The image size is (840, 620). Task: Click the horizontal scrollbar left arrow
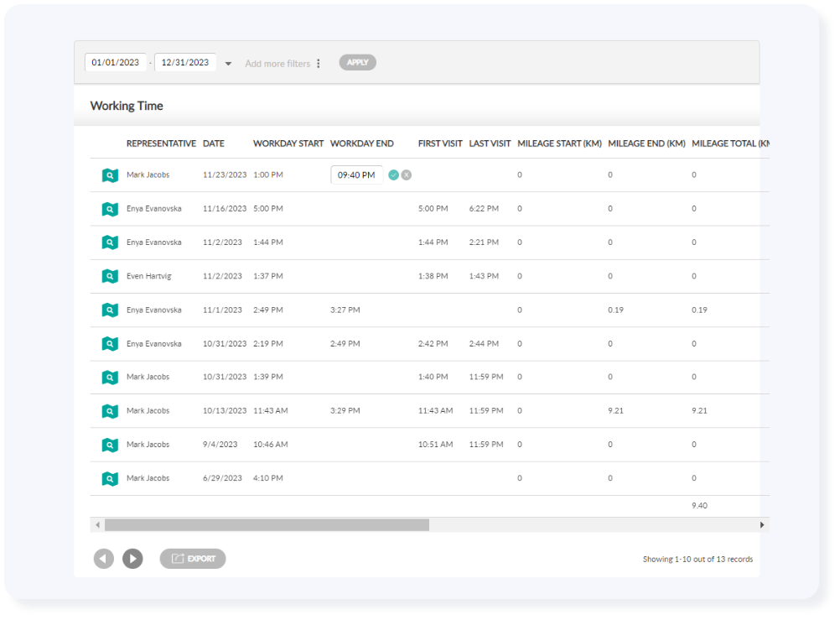tap(97, 525)
